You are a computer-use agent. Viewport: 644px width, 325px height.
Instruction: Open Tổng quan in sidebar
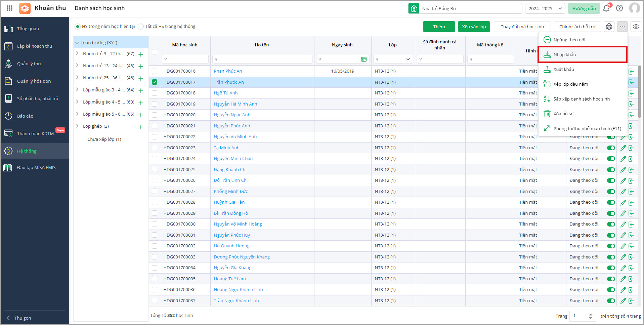35,29
